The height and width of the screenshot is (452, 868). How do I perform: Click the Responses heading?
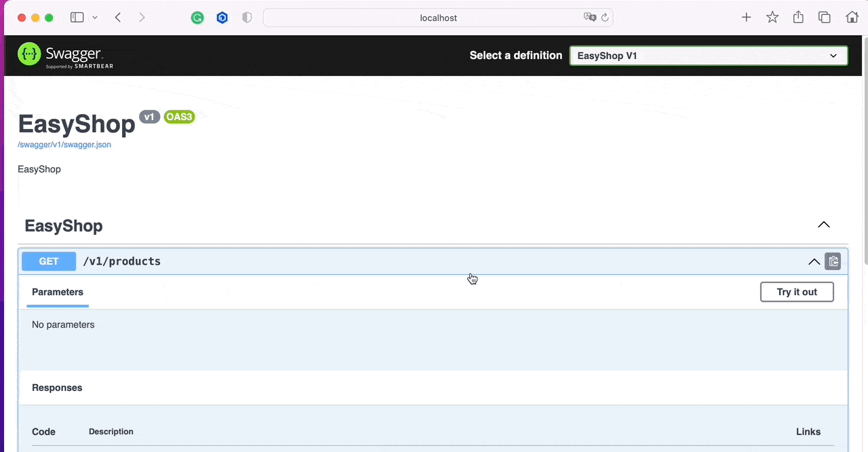pyautogui.click(x=57, y=388)
